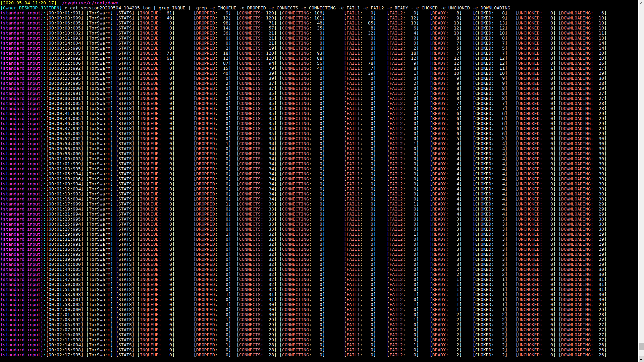Click the scrollbar down arrow button
Viewport: 644px width, 362px height.
tap(641, 359)
